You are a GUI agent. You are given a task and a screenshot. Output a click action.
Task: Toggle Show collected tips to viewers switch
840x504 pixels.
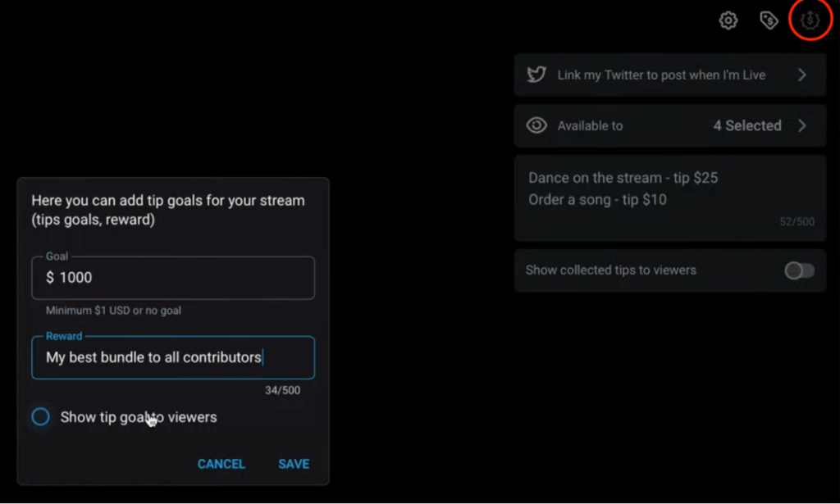pos(799,270)
